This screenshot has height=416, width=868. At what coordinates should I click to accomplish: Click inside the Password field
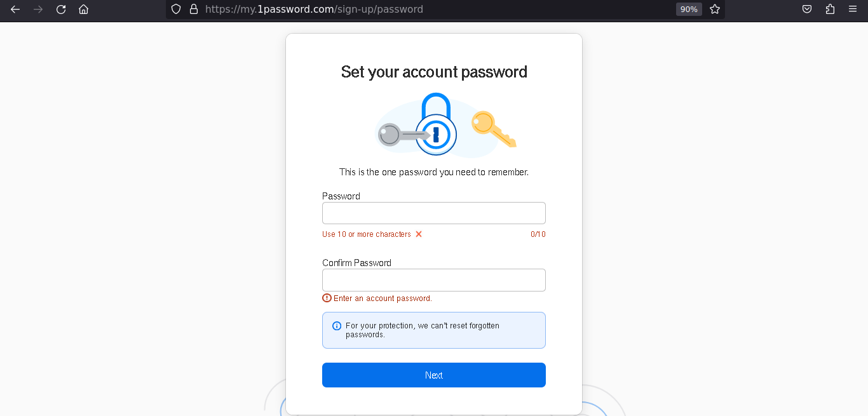point(433,213)
